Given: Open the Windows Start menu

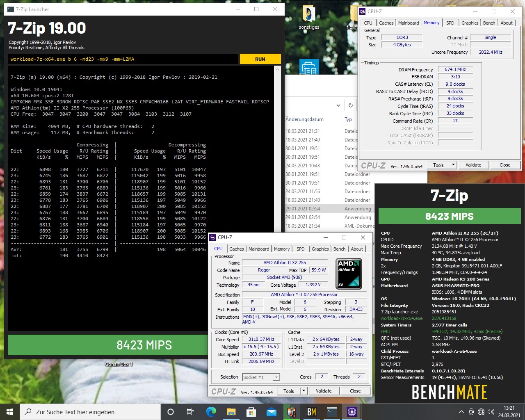Looking at the screenshot, I should [x=10, y=412].
